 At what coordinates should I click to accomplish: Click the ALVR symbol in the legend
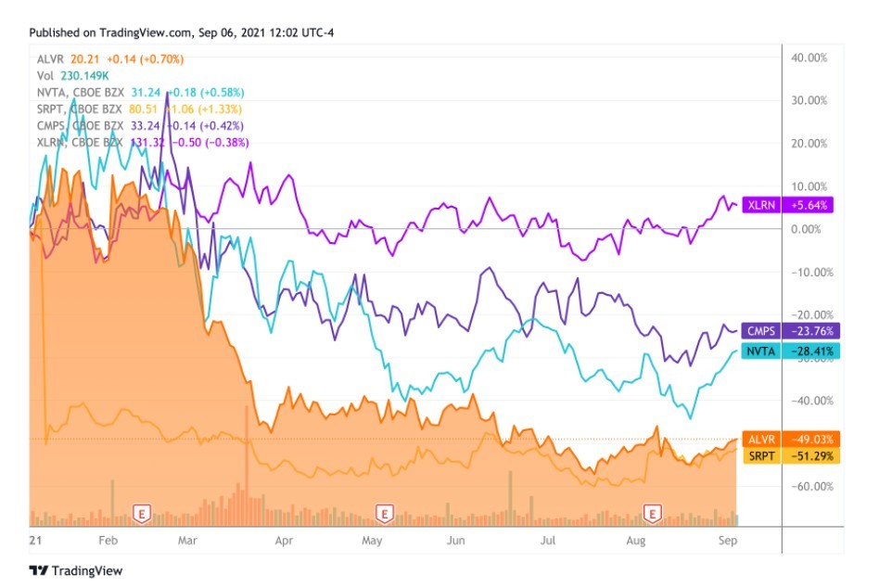pos(50,58)
